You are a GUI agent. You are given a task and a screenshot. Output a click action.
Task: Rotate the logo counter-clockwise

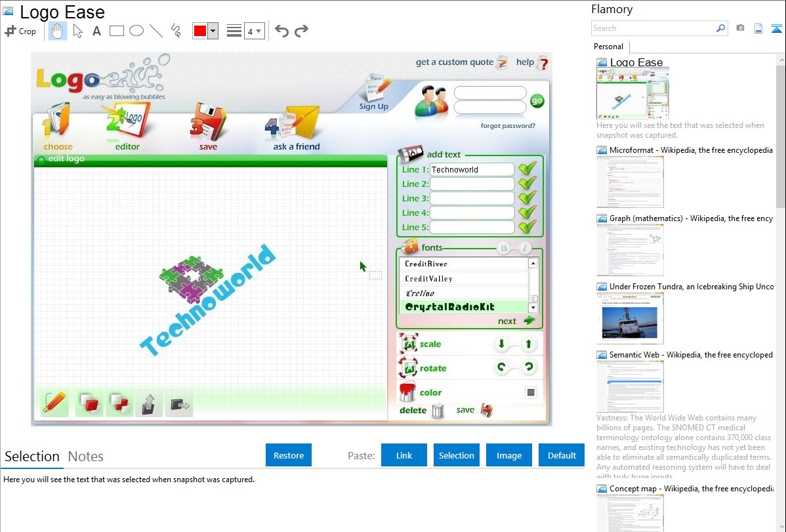coord(501,367)
